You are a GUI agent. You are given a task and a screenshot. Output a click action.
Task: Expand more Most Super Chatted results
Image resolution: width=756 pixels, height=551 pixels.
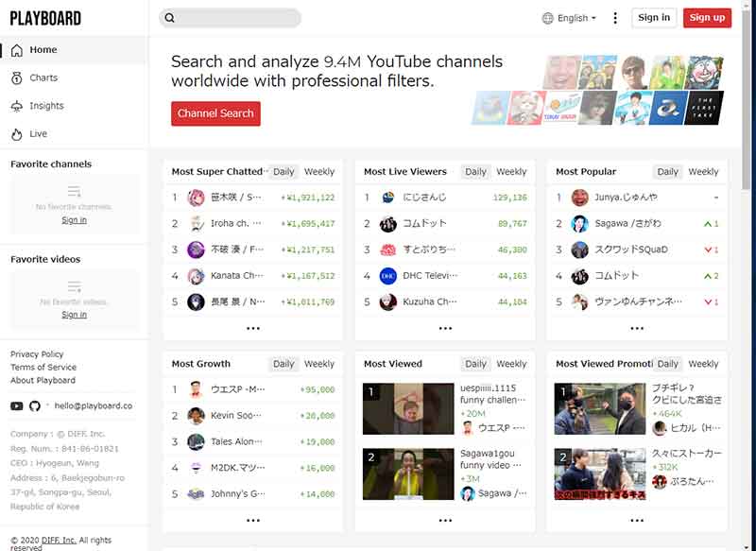point(253,328)
